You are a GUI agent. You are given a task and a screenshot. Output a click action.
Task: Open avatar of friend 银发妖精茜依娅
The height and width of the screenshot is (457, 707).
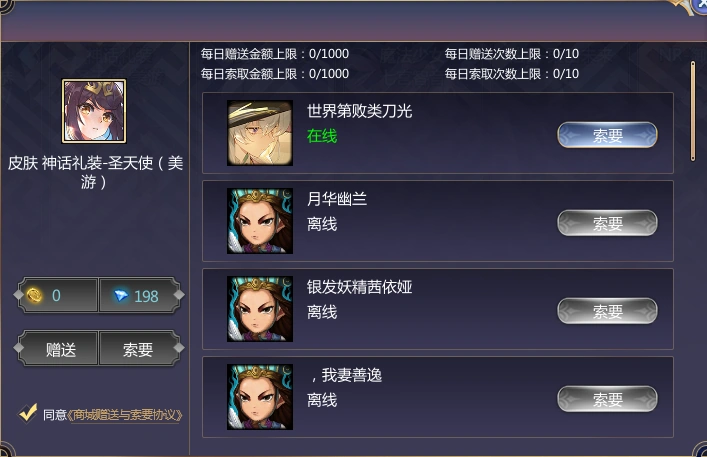coord(260,309)
